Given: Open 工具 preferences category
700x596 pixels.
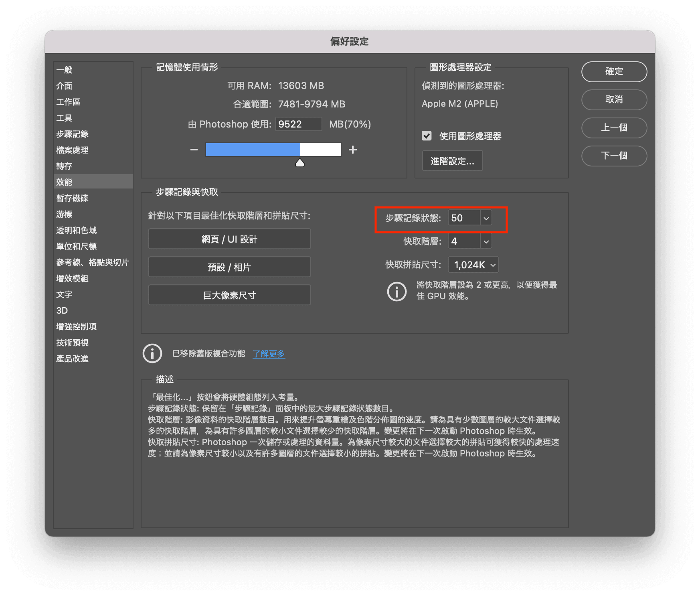Looking at the screenshot, I should [x=93, y=118].
